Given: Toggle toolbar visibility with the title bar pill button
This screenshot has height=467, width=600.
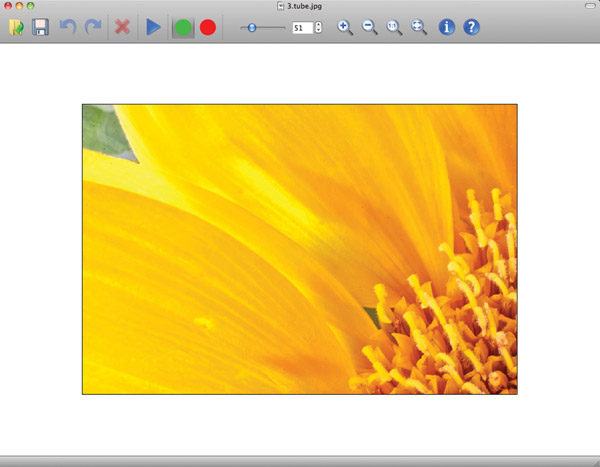Looking at the screenshot, I should click(x=590, y=6).
